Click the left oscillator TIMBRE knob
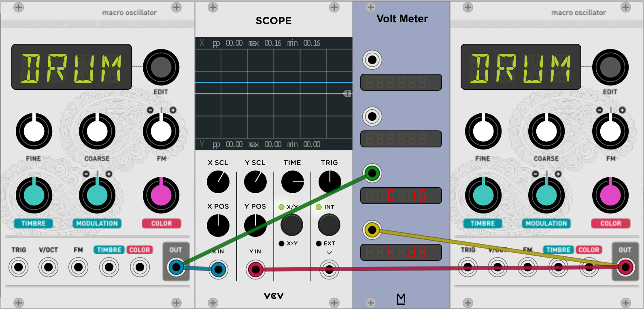Screen dimensions: 644x309 pos(34,195)
